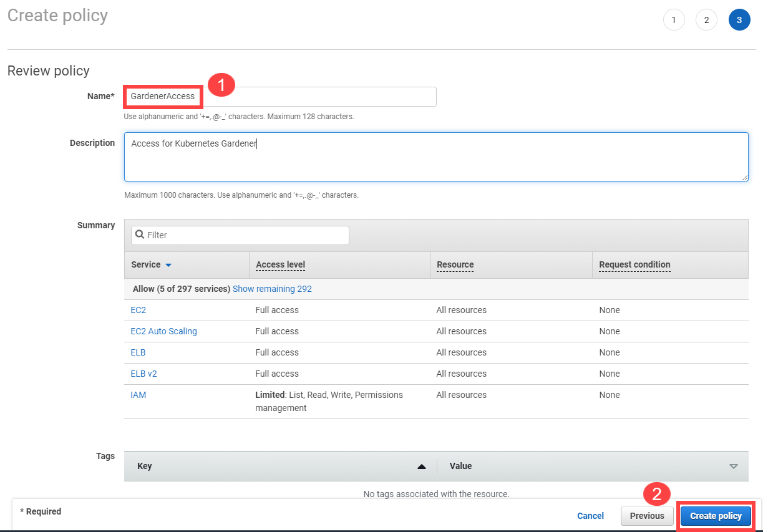Click the Create policy button

click(716, 516)
